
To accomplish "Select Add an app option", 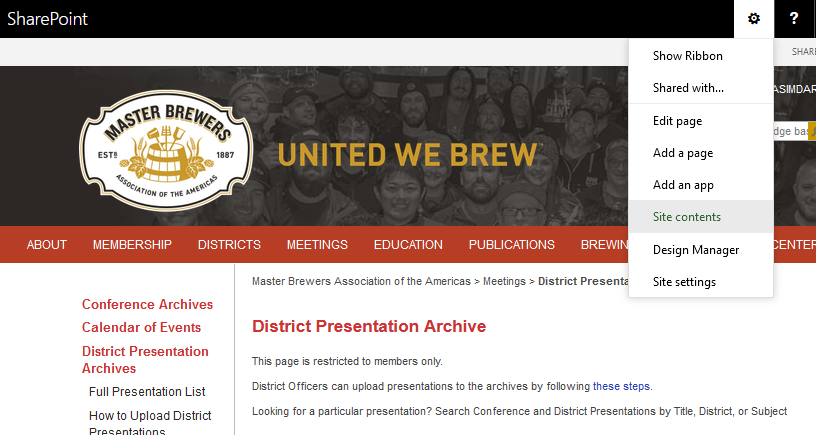I will click(x=700, y=185).
